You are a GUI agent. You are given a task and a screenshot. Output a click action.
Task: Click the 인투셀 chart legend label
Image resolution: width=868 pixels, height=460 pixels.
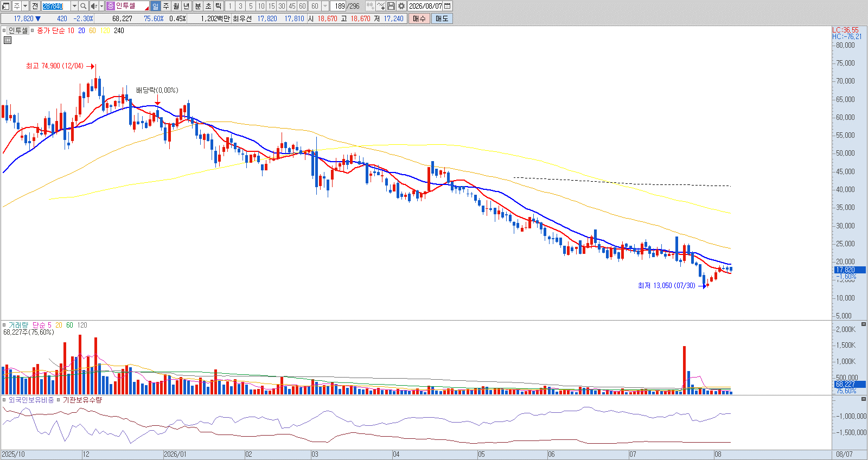18,31
